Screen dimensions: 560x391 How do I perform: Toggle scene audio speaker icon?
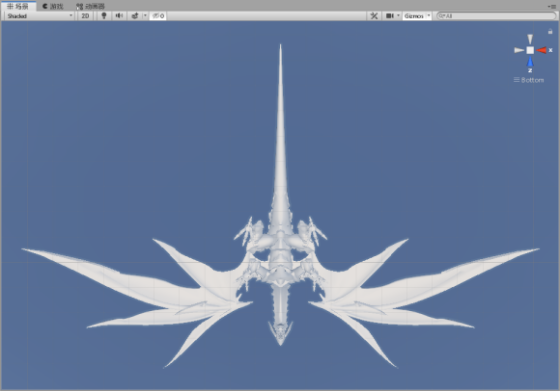point(119,16)
